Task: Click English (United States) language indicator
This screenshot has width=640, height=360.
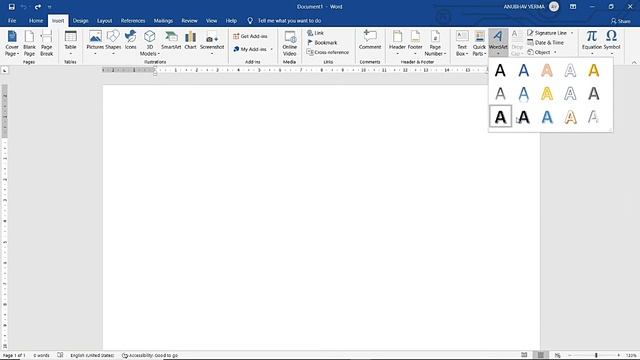Action: [92, 356]
